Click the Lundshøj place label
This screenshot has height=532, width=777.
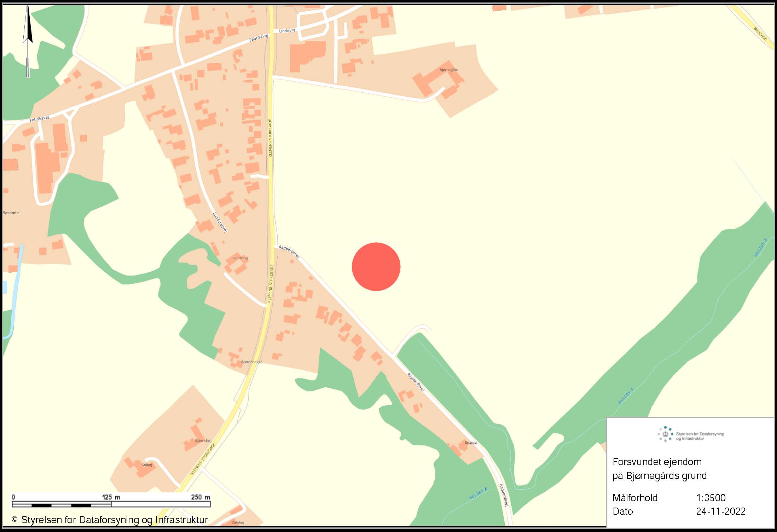(240, 258)
